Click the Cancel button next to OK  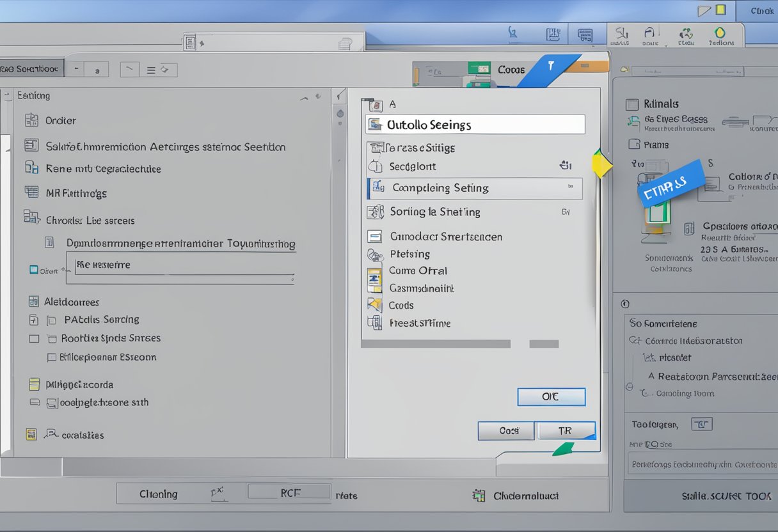[505, 430]
